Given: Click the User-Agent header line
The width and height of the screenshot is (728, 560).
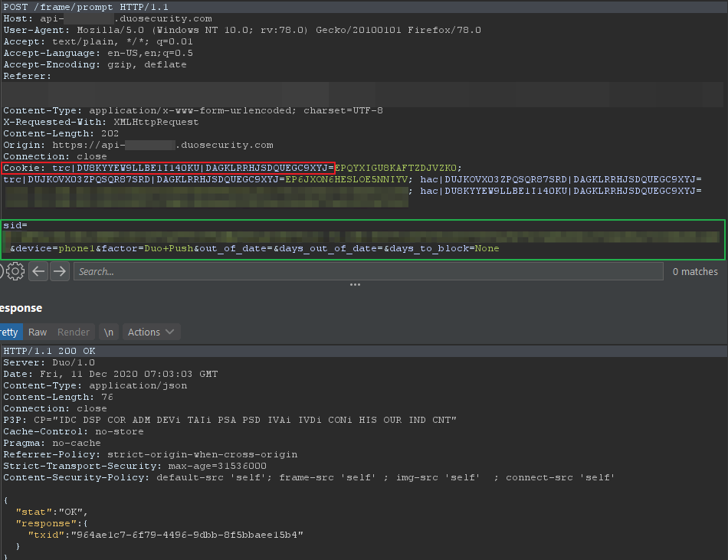Looking at the screenshot, I should pos(242,30).
